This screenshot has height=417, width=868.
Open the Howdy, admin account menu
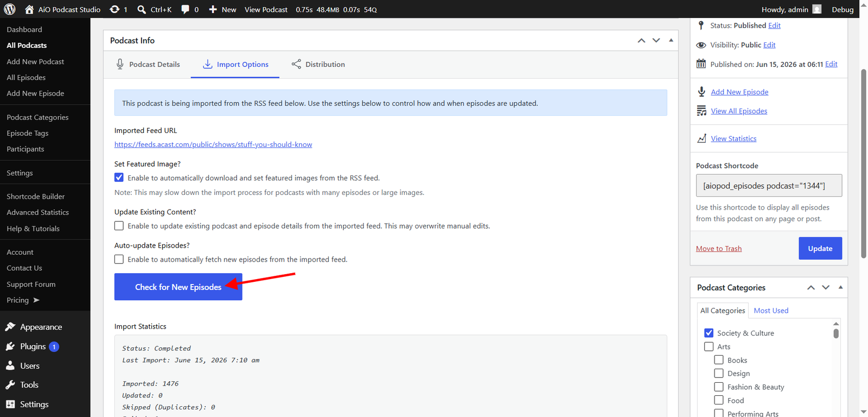click(x=792, y=9)
